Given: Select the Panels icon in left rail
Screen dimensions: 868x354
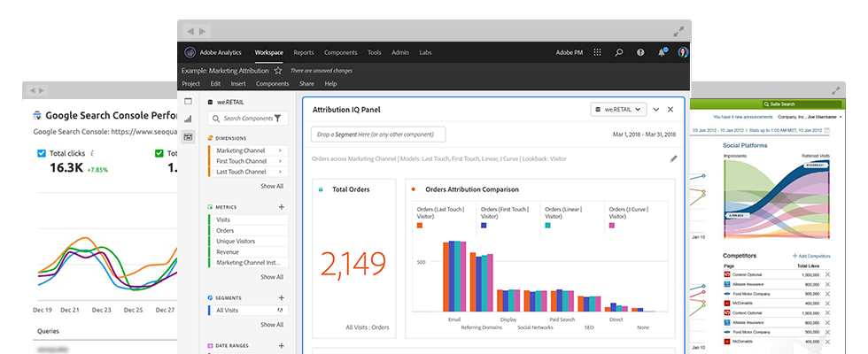Looking at the screenshot, I should 188,102.
